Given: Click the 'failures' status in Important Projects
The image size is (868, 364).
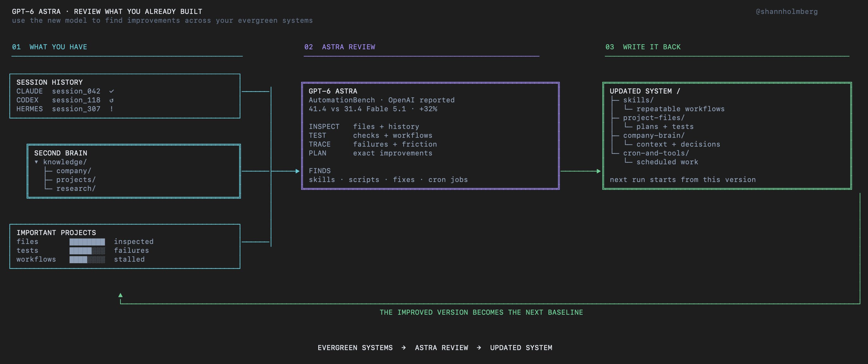Looking at the screenshot, I should [131, 251].
